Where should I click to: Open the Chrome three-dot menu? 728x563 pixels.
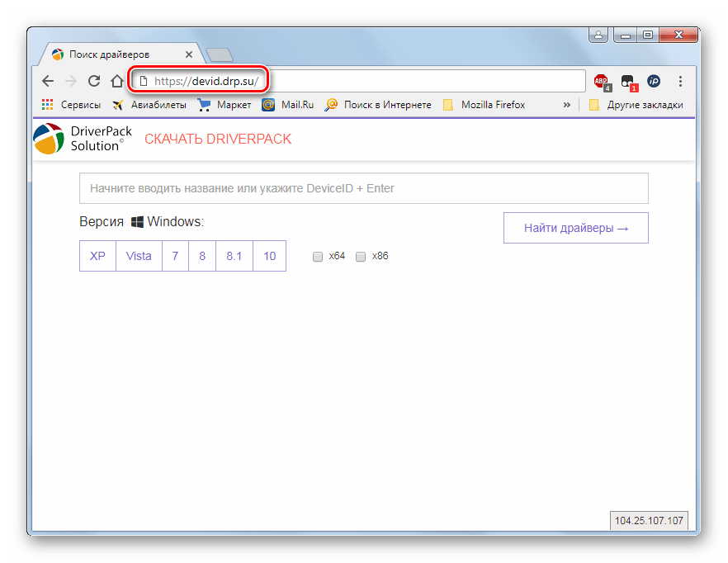tap(680, 81)
